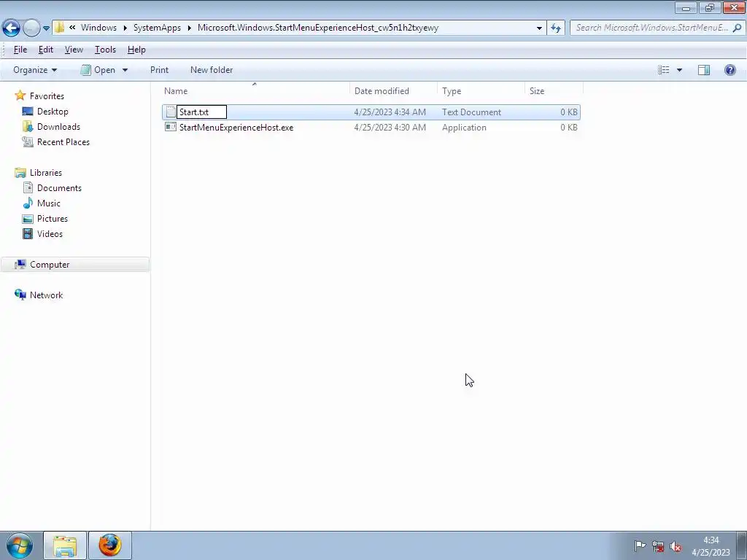The height and width of the screenshot is (560, 747).
Task: Open Downloads in the Favorites list
Action: (x=58, y=127)
